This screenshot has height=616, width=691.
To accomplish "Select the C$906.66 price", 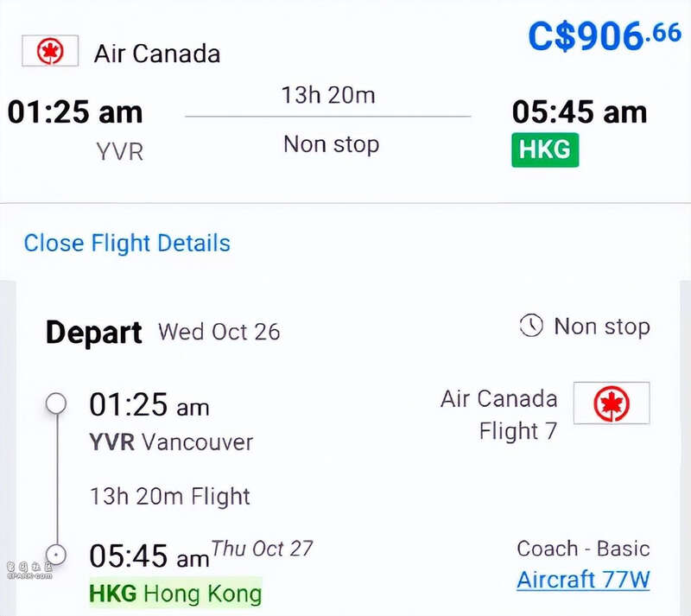I will click(x=605, y=35).
